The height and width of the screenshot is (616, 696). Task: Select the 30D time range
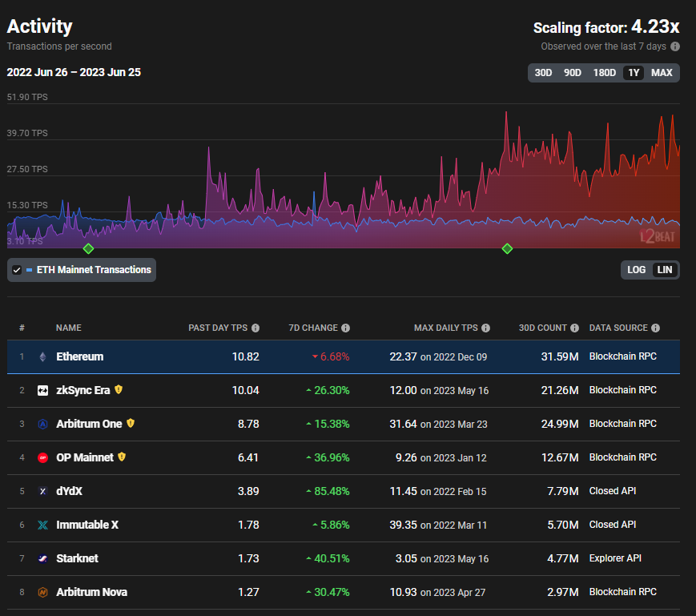(x=543, y=73)
